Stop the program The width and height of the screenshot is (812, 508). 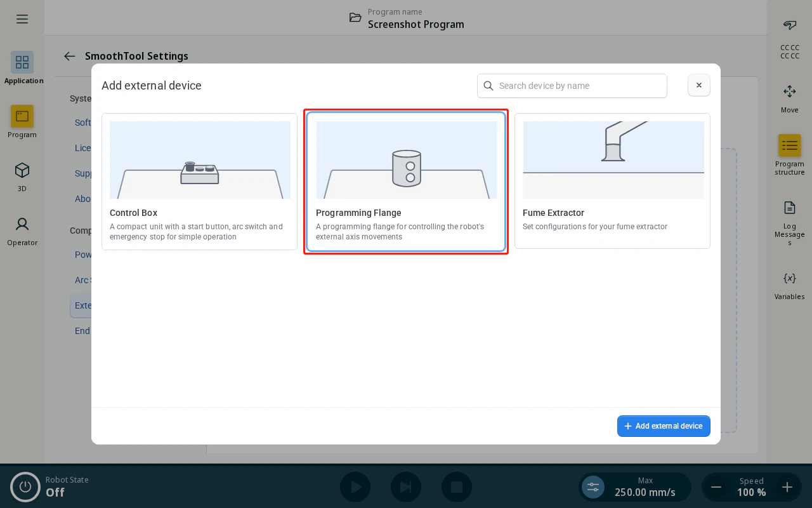click(x=457, y=487)
